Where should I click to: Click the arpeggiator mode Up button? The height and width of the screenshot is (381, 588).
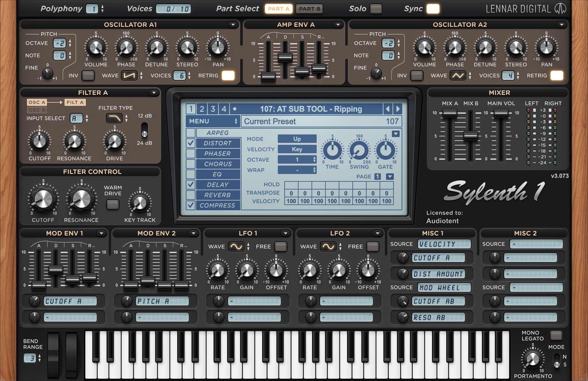[x=297, y=139]
